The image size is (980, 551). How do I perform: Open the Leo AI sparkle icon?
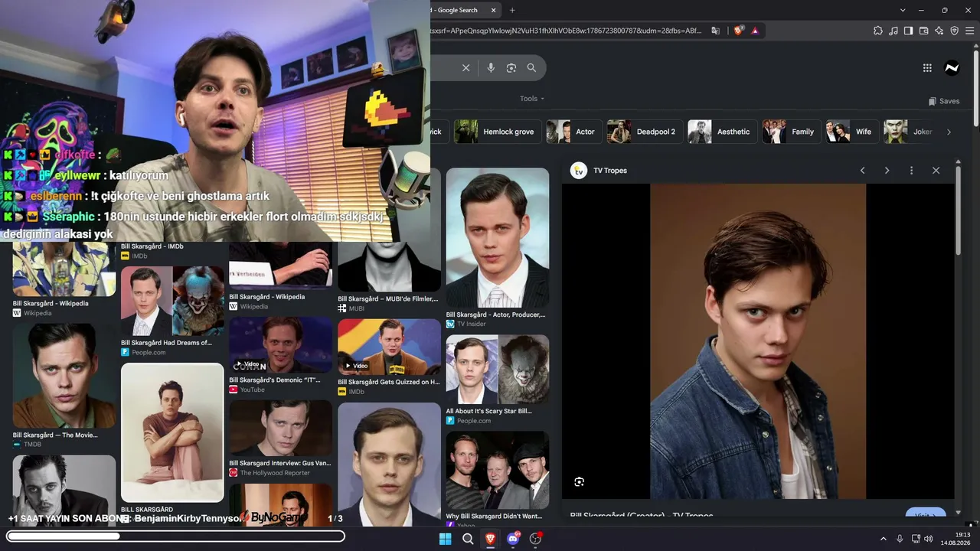(x=939, y=31)
